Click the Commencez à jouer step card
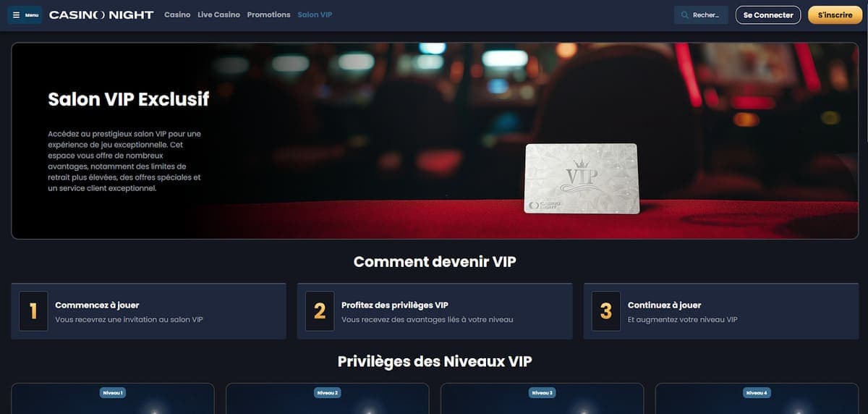 coord(148,311)
